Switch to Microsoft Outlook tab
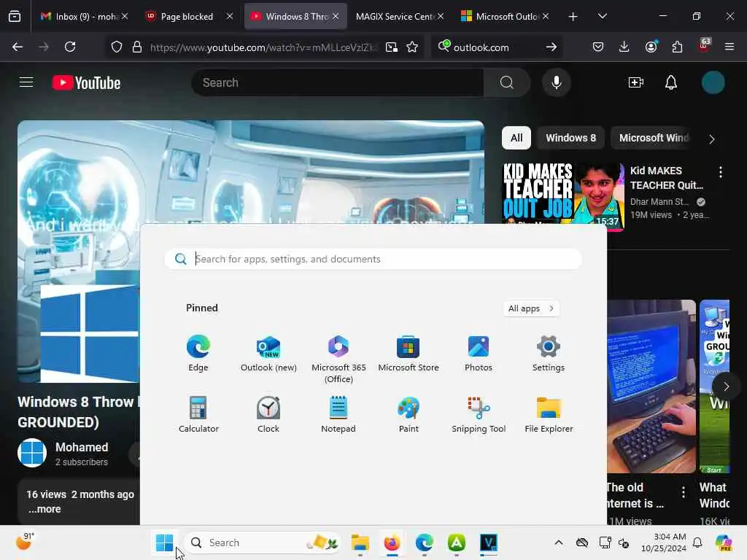This screenshot has height=560, width=747. coord(505,16)
